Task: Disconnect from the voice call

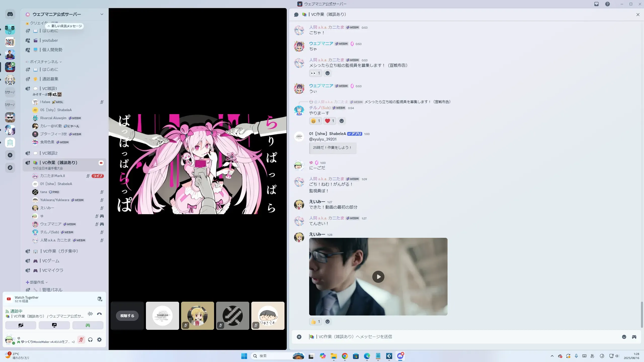Action: click(x=99, y=314)
